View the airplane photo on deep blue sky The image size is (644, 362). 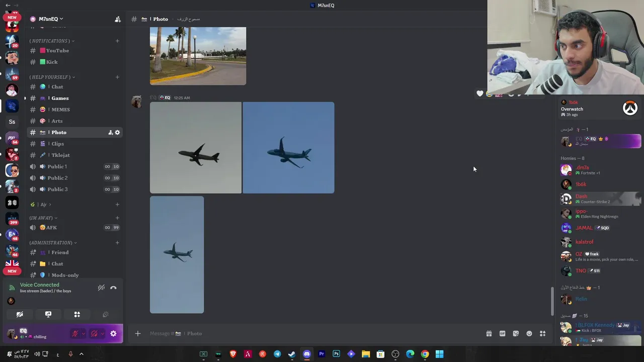[288, 148]
